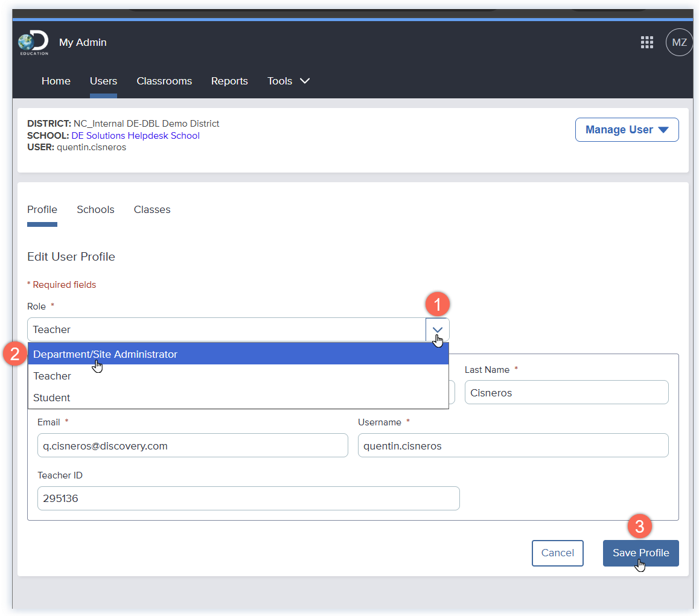
Task: Open the Reports page
Action: click(229, 81)
